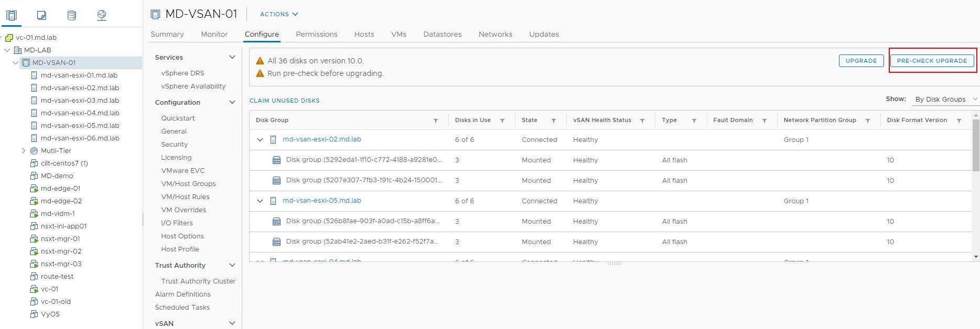Switch to the Datastores tab
The width and height of the screenshot is (980, 329).
click(443, 34)
